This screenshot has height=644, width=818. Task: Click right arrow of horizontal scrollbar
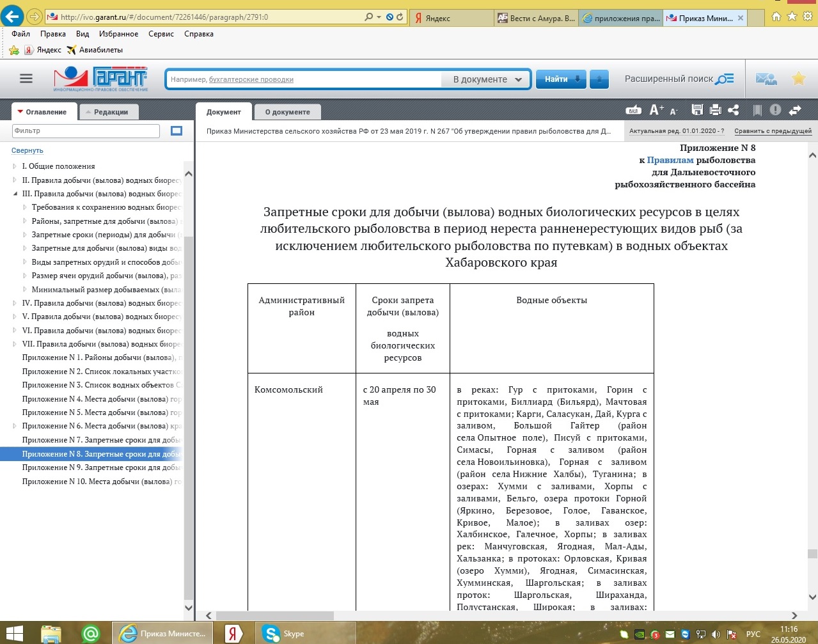click(x=795, y=615)
